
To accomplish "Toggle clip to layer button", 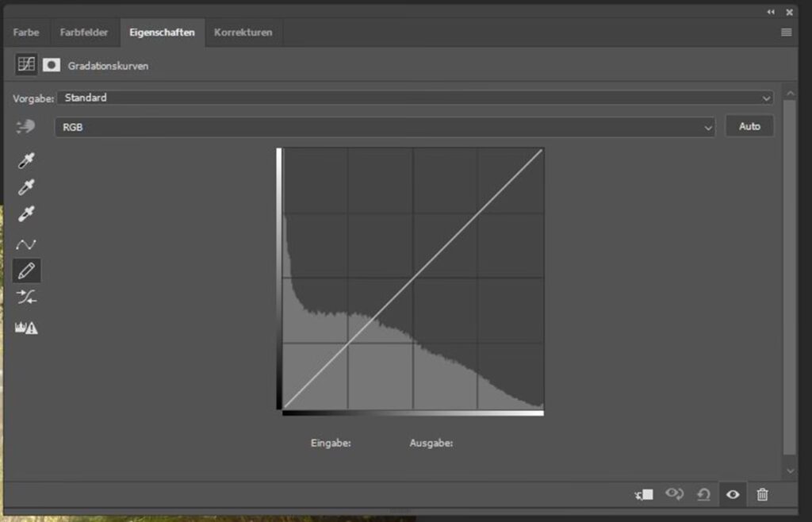I will click(x=644, y=495).
